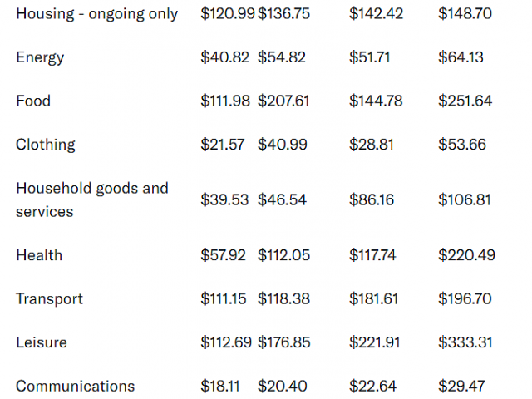Select the Health row label
The image size is (532, 399).
(x=39, y=255)
